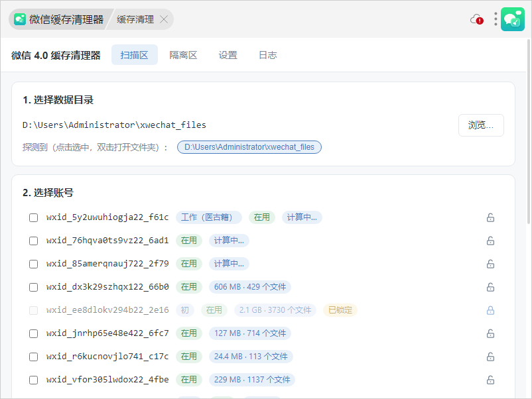This screenshot has width=532, height=399.
Task: Check the wxid_vfor305lwdox22_4fbe account checkbox
Action: coord(34,380)
